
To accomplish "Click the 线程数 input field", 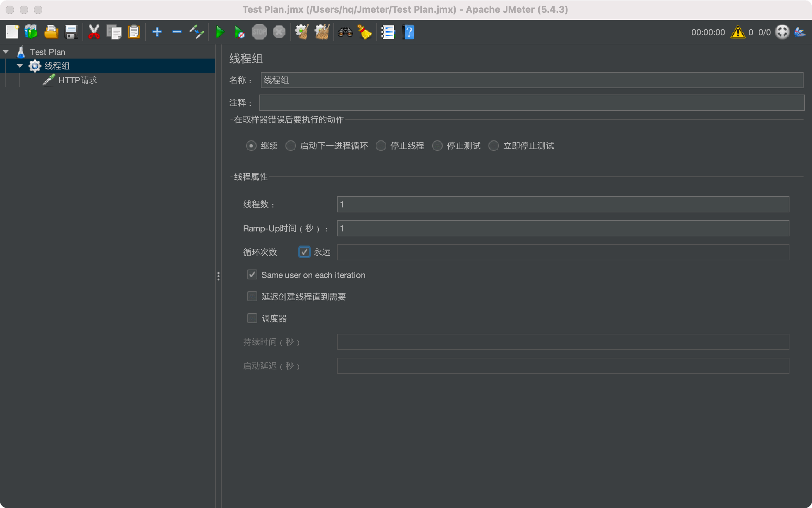I will pos(562,204).
